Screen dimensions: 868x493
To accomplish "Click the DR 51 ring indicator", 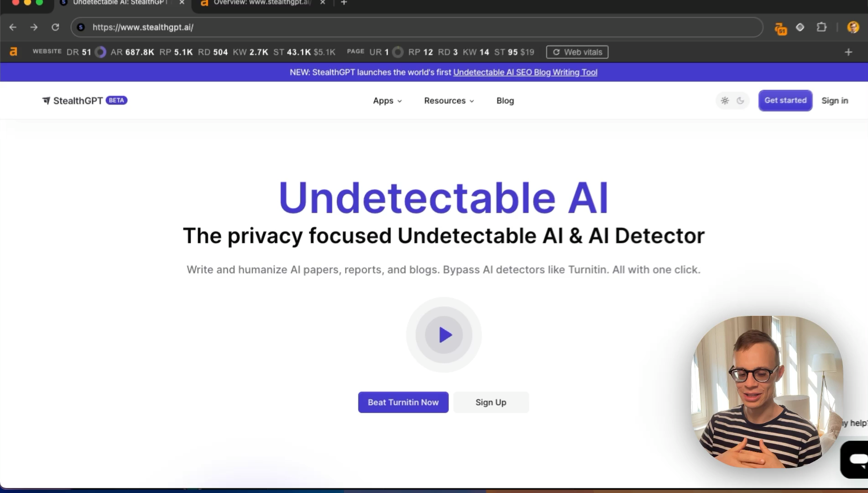I will pyautogui.click(x=100, y=52).
